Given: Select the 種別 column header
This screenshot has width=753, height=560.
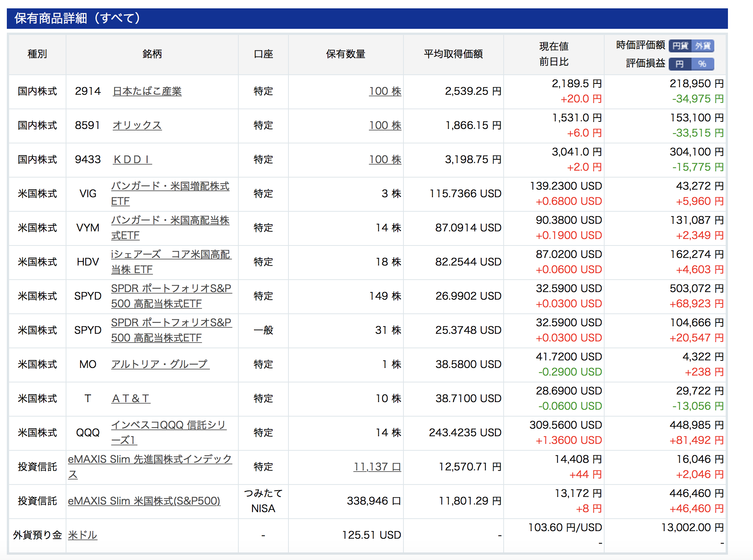Looking at the screenshot, I should 37,54.
